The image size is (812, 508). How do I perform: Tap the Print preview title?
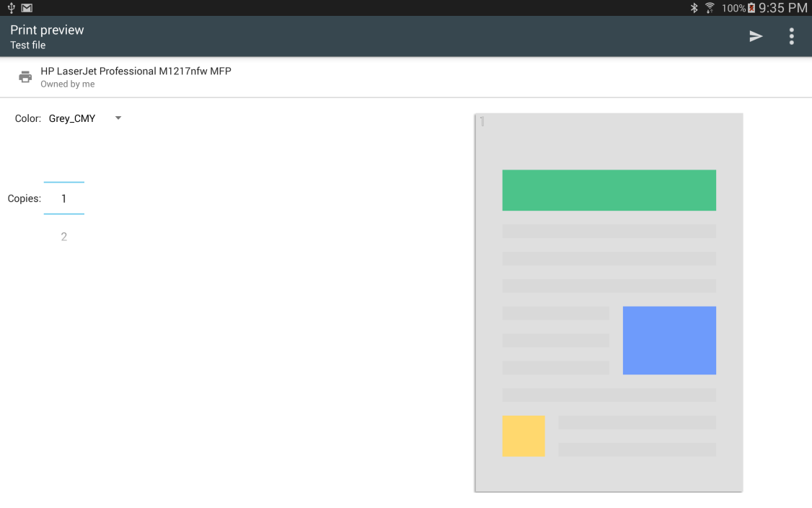[x=47, y=30]
